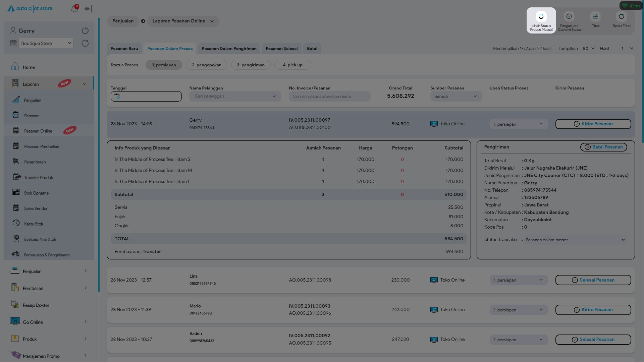Click the No. Invoice/Pesanan search field

point(329,97)
